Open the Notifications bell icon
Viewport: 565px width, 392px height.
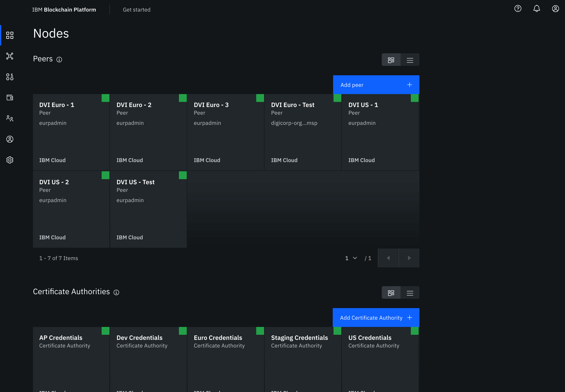click(537, 9)
